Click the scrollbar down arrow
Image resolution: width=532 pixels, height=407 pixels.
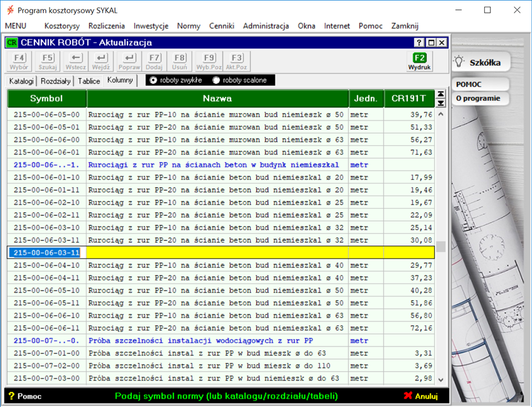click(441, 380)
